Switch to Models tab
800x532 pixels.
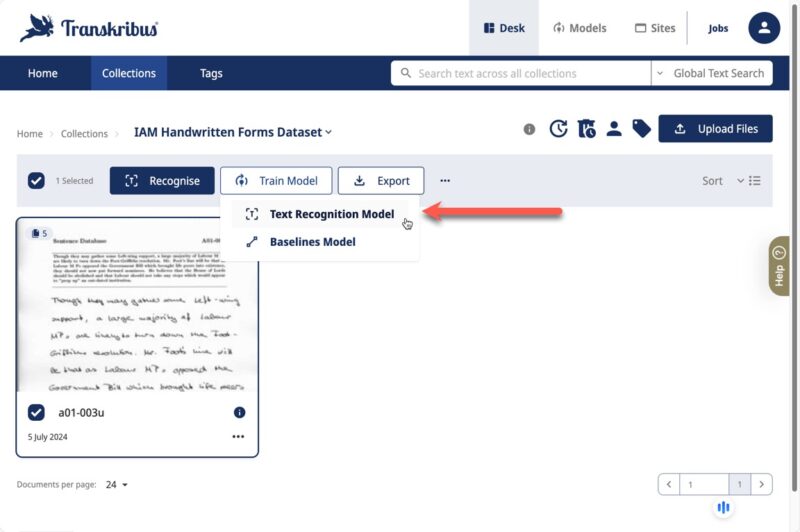[580, 28]
